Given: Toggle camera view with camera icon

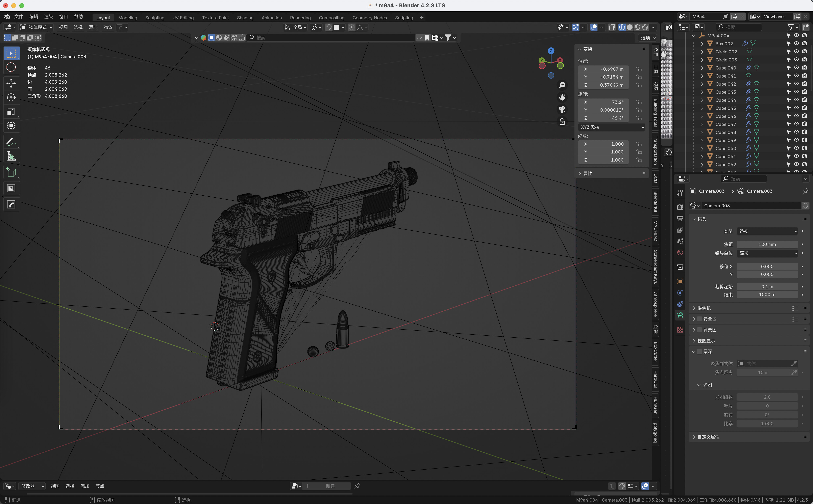Looking at the screenshot, I should coord(562,109).
